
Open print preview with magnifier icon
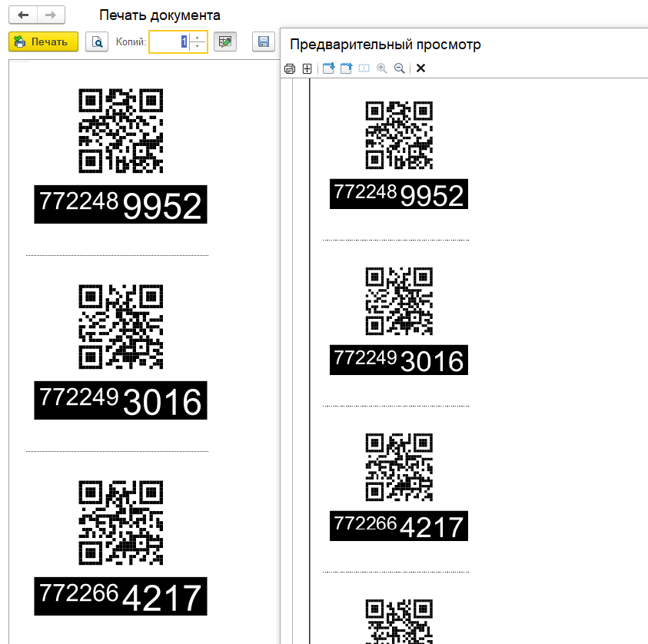(x=97, y=41)
